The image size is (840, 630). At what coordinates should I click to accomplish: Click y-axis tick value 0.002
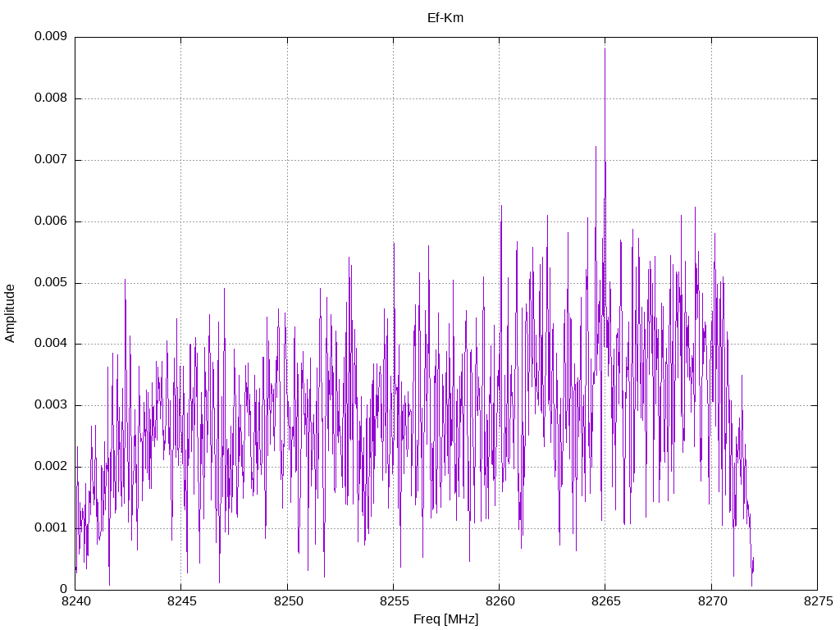51,467
